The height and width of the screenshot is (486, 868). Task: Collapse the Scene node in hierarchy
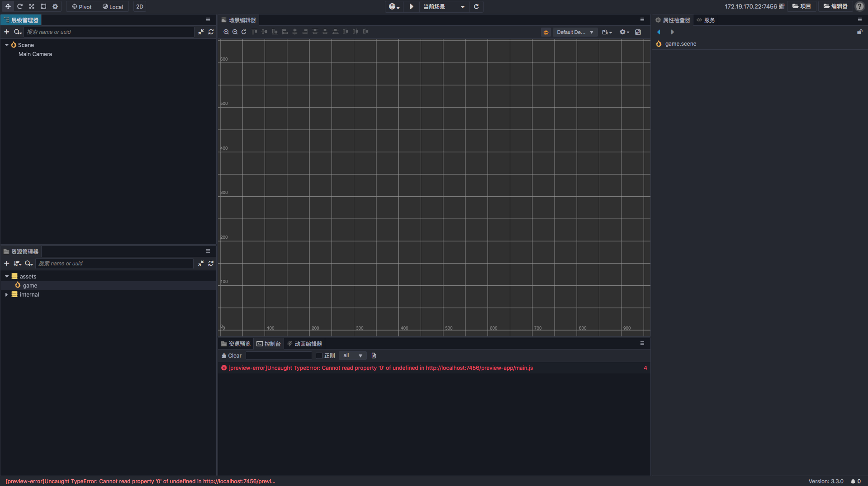7,45
